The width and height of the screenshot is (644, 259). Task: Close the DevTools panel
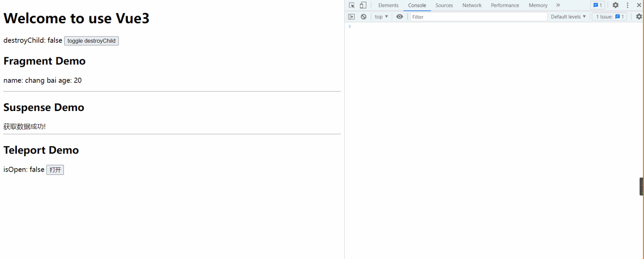pyautogui.click(x=639, y=5)
